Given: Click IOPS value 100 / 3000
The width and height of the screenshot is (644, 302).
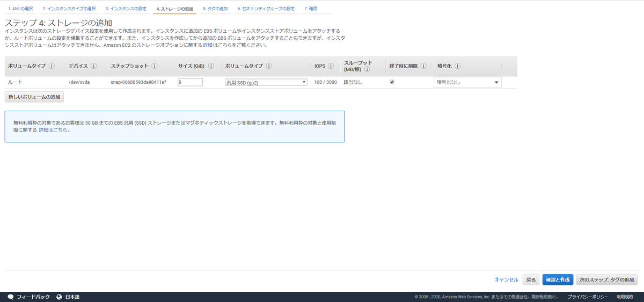Looking at the screenshot, I should (326, 82).
